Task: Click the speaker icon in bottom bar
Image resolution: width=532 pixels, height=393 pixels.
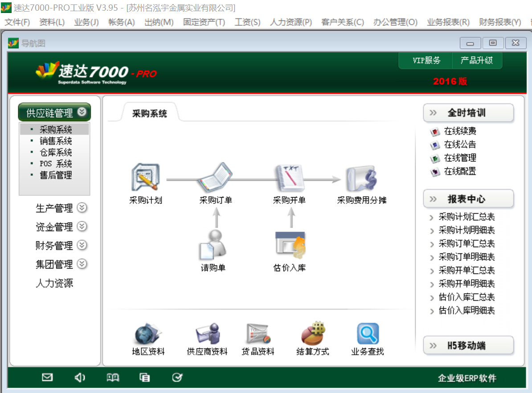Action: coord(80,378)
